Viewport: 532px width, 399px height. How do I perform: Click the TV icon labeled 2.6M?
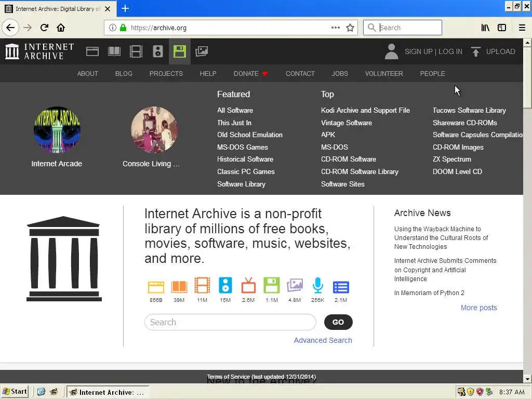[248, 285]
